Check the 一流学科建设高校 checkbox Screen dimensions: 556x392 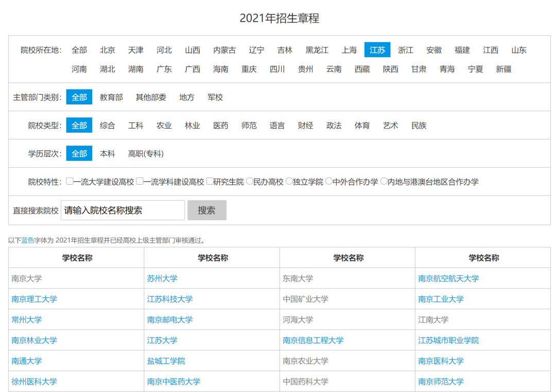(x=140, y=181)
